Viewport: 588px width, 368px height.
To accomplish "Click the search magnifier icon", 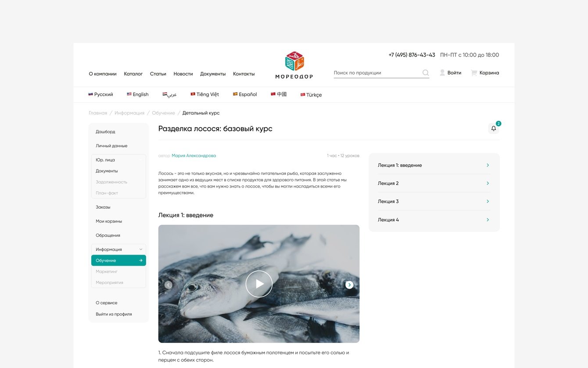I will [425, 73].
